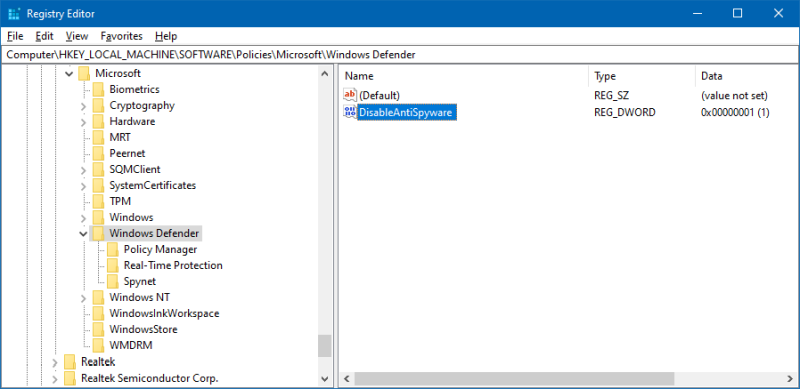Click the WMDRM folder icon

click(98, 345)
